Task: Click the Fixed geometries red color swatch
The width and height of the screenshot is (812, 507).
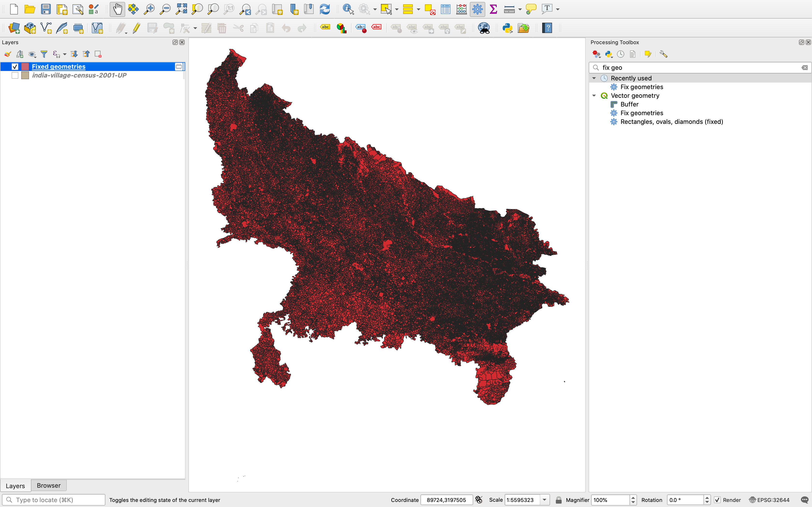Action: (x=25, y=66)
